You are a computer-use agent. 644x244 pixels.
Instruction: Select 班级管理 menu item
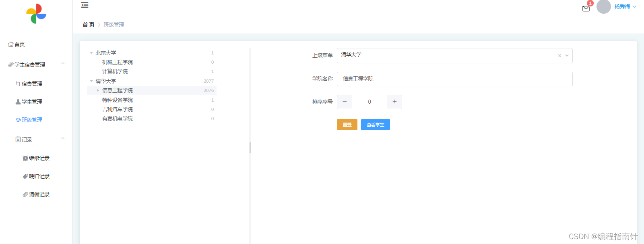pos(32,120)
